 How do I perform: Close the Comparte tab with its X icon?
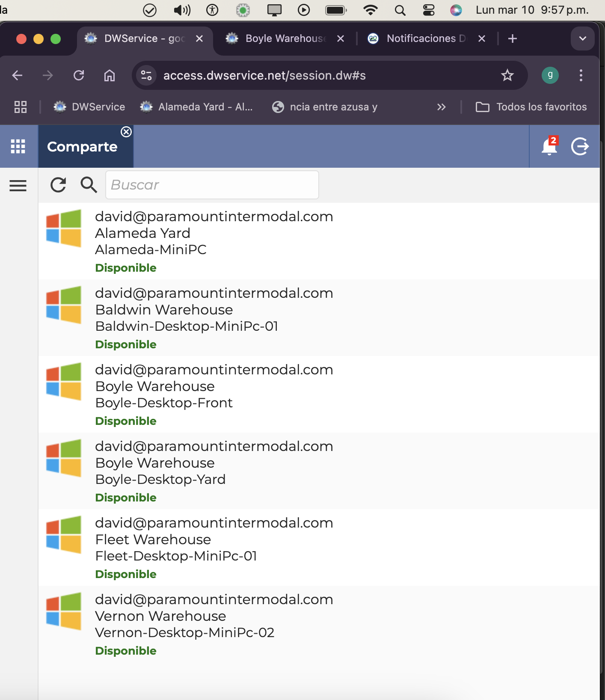coord(126,132)
